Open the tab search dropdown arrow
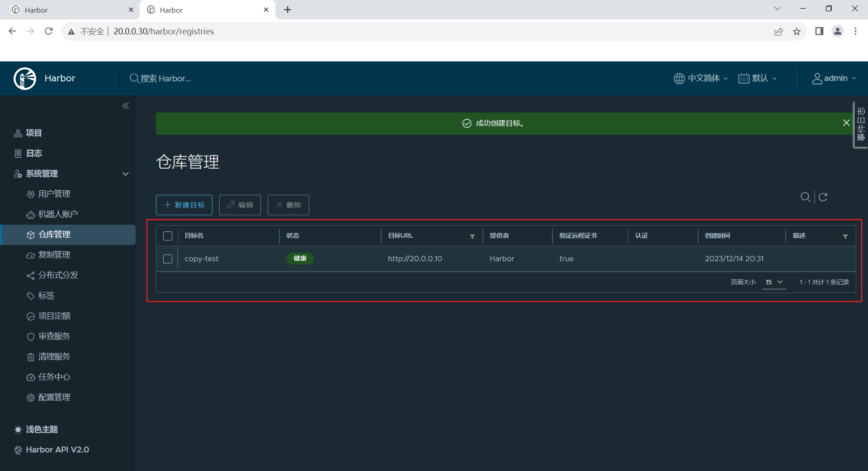This screenshot has height=471, width=868. pyautogui.click(x=777, y=9)
